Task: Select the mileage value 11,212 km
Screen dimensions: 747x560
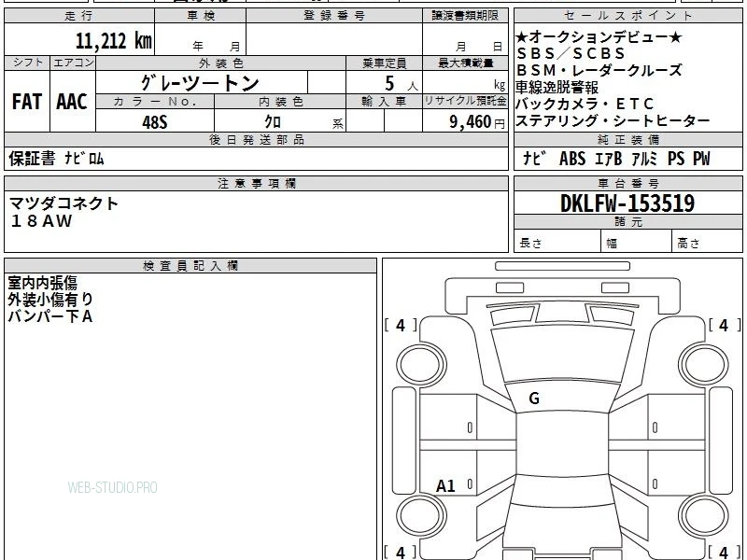Action: pos(113,40)
